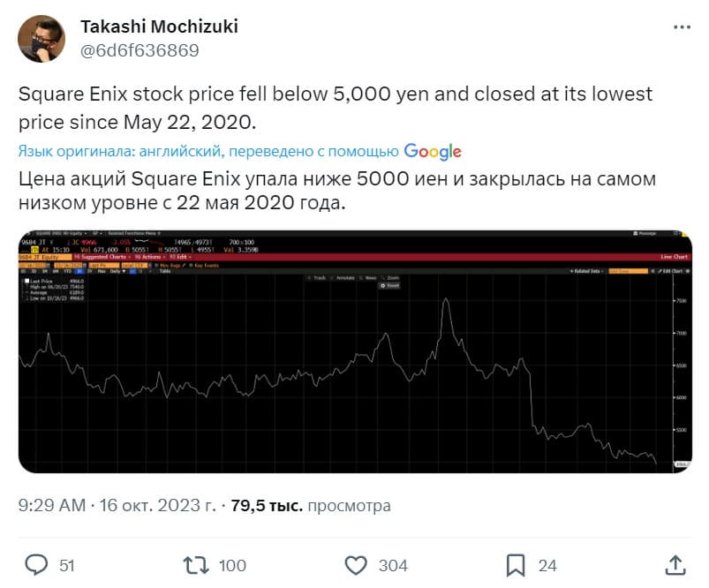This screenshot has height=588, width=709.
Task: Click the share upload icon
Action: (x=675, y=564)
